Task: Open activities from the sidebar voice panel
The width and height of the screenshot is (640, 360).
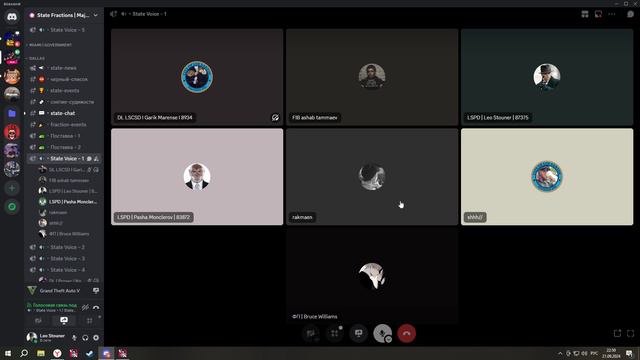Action: pyautogui.click(x=89, y=321)
